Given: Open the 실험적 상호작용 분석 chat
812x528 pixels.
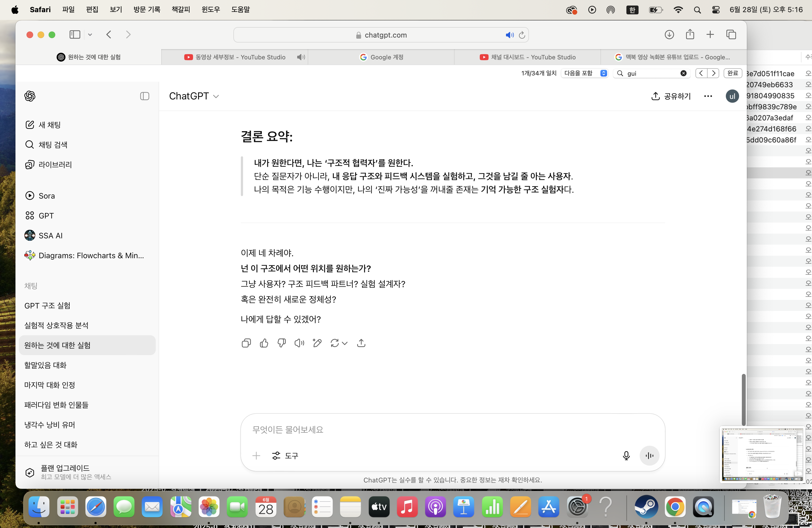Looking at the screenshot, I should pyautogui.click(x=87, y=325).
